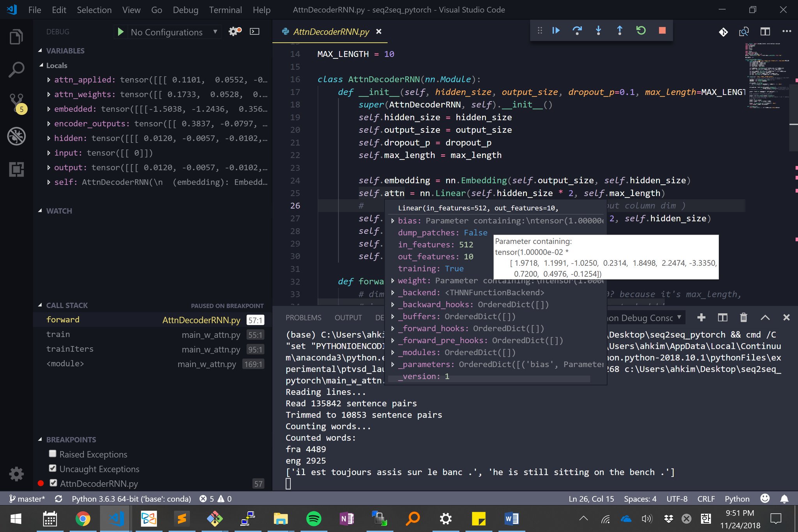Click the Step Into debug icon

coord(598,30)
